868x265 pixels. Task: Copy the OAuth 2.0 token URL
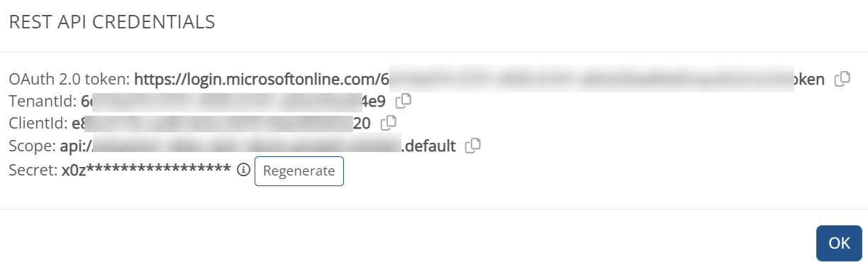tap(842, 80)
